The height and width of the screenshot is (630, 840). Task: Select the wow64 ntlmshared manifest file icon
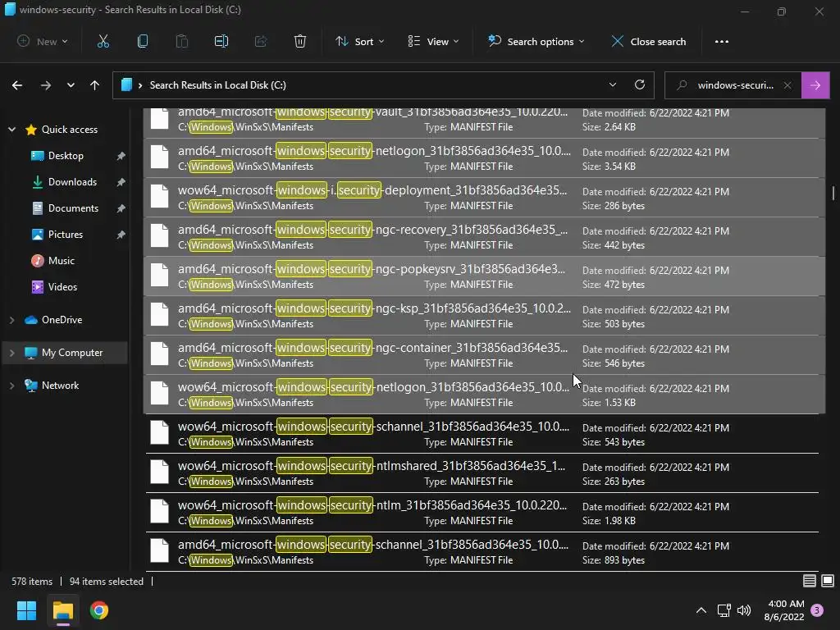tap(160, 472)
